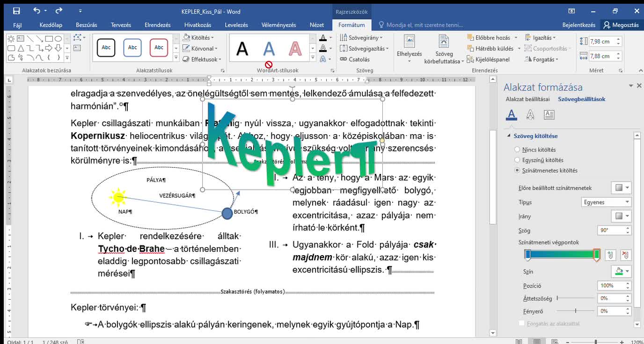Toggle the Forgatás az alakzattal checkbox
The height and width of the screenshot is (344, 644).
[x=522, y=323]
